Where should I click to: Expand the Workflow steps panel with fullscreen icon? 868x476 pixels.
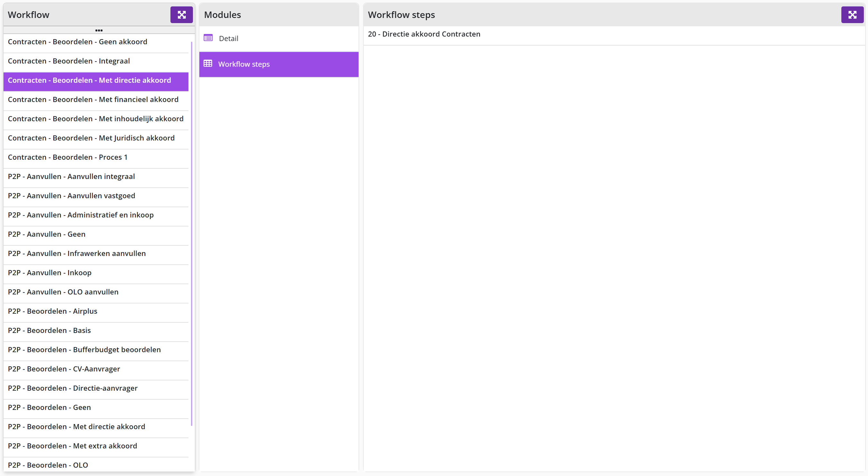852,15
